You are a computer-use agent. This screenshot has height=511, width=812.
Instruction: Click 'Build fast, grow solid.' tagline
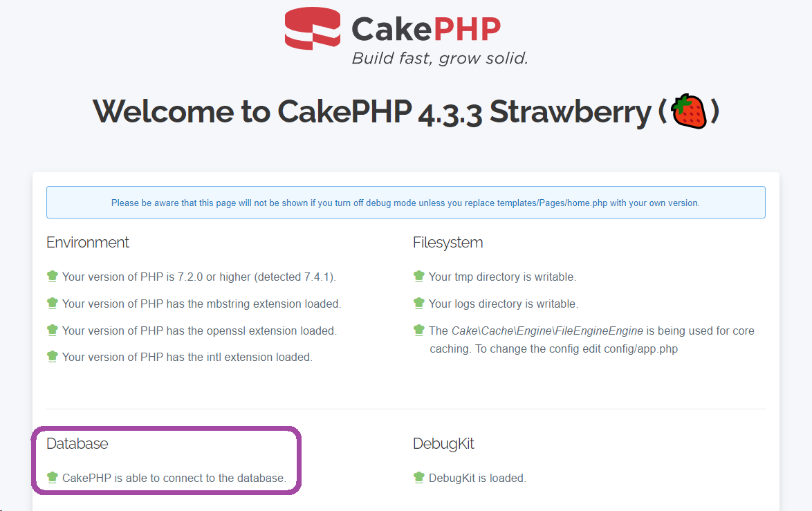tap(440, 58)
